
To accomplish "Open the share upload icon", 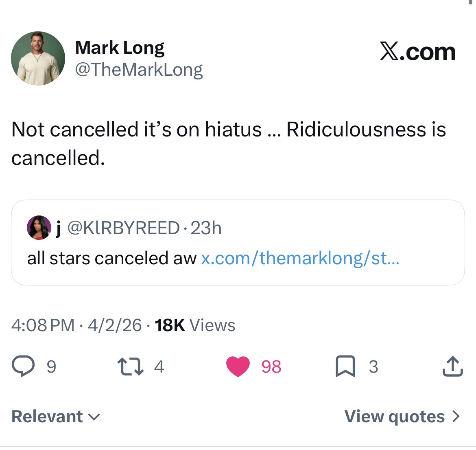I will (x=452, y=366).
